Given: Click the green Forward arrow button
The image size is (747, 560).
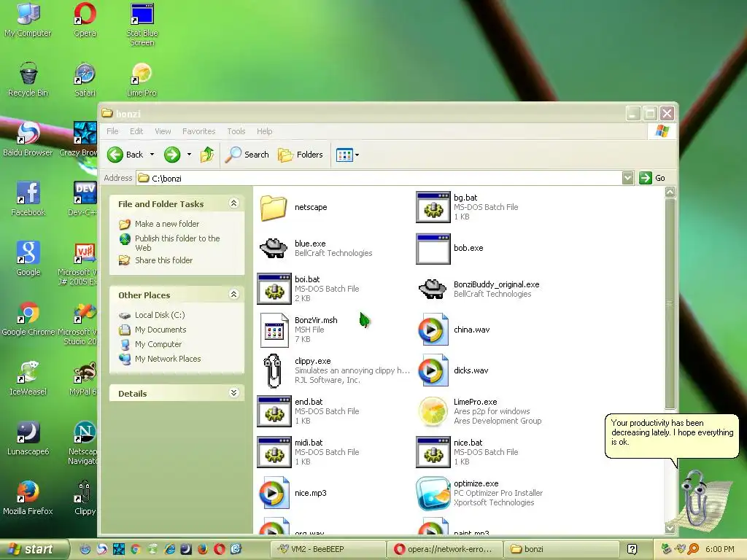Looking at the screenshot, I should 172,155.
